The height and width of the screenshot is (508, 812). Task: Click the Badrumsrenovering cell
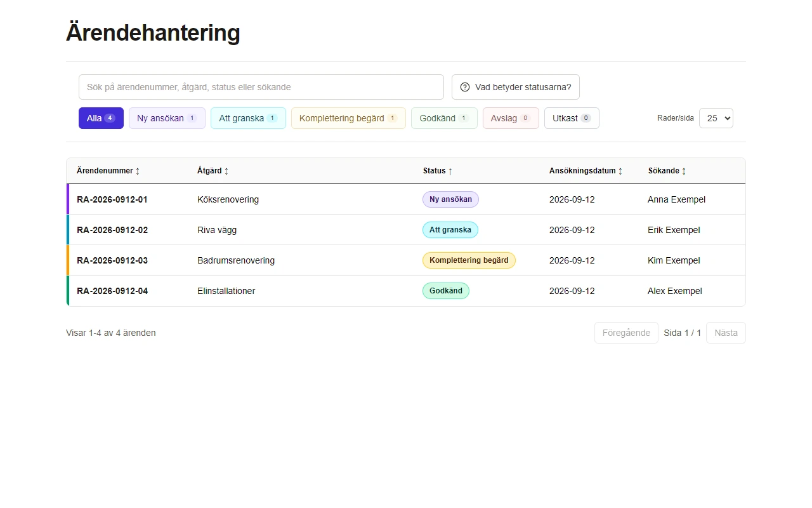[236, 260]
